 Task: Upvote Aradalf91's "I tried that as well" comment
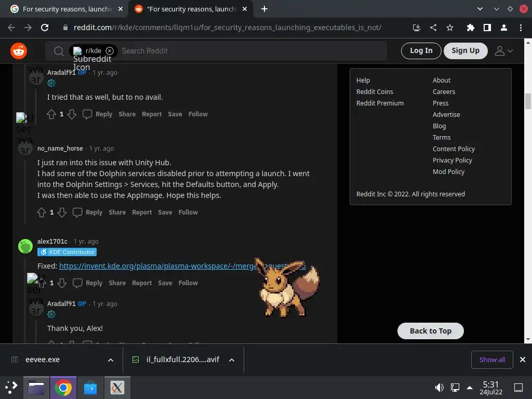[x=51, y=114]
